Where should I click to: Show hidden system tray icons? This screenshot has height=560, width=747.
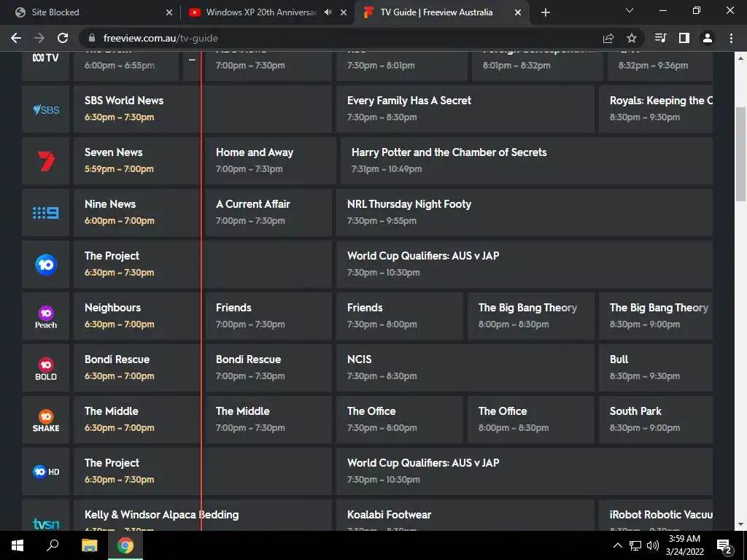(x=617, y=545)
